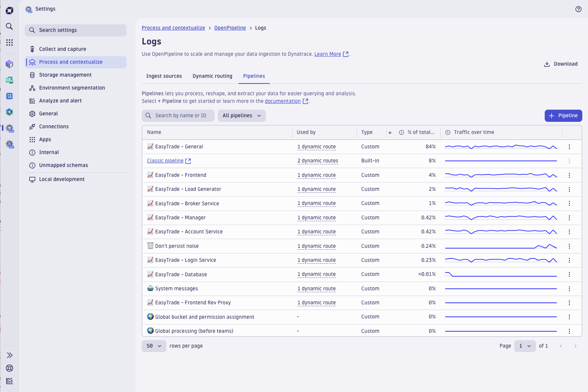The height and width of the screenshot is (392, 588).
Task: Open row actions menu for EasyTrade - Frontend Rev Proxy
Action: [x=569, y=303]
